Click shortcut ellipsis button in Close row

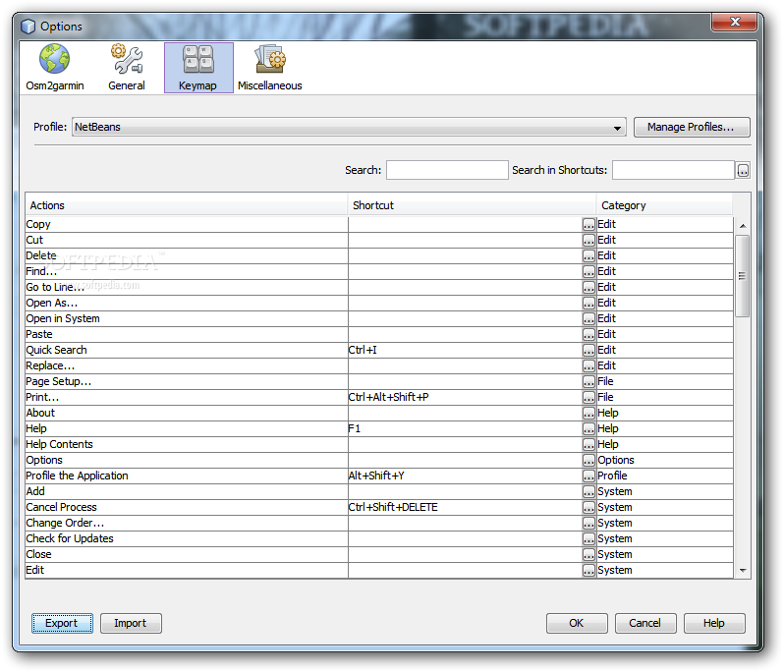[x=589, y=554]
